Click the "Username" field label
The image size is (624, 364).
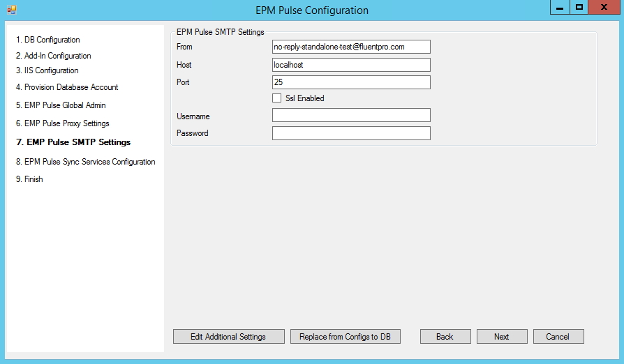[193, 116]
